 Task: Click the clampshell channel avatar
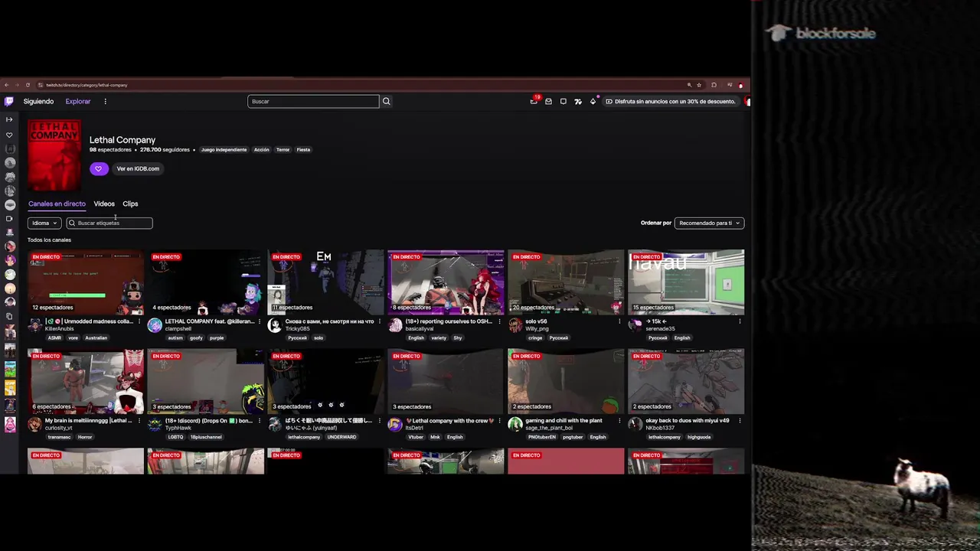(x=155, y=325)
